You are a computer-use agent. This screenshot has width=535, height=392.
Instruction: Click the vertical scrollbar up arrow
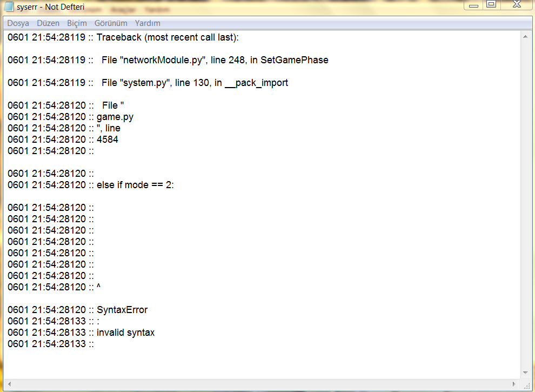tap(525, 36)
